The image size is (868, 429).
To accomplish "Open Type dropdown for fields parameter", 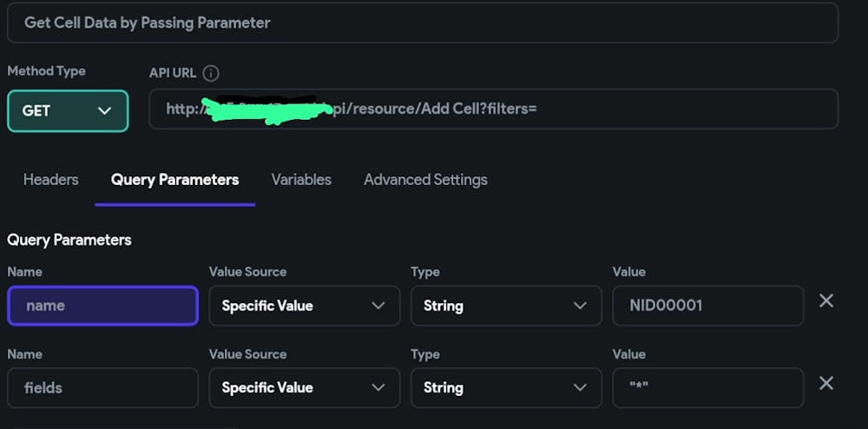I will (x=505, y=387).
